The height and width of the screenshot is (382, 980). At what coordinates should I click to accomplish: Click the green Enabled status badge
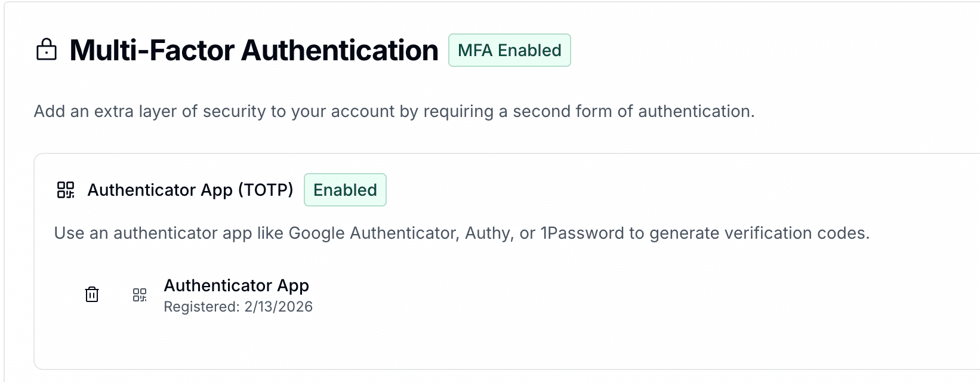point(345,190)
